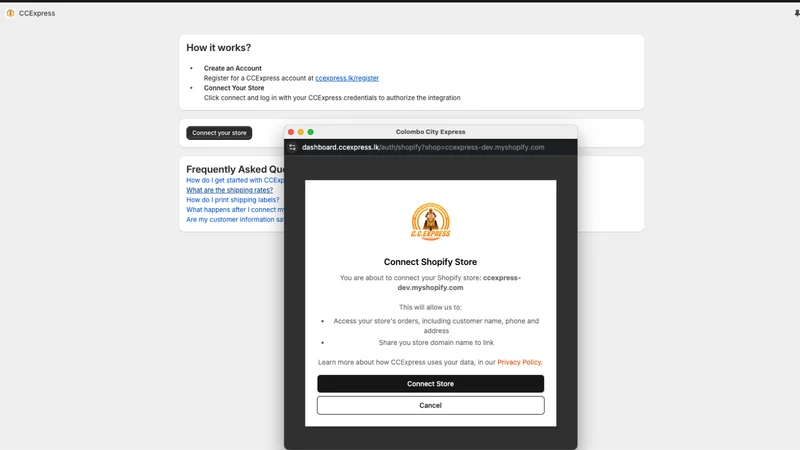
Task: Open FAQ: What happens after I connect
Action: pos(235,210)
